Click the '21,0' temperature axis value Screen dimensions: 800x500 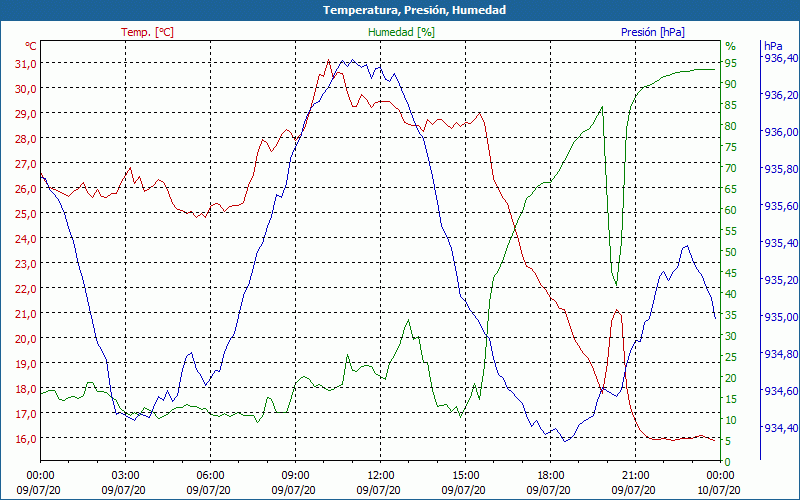26,314
